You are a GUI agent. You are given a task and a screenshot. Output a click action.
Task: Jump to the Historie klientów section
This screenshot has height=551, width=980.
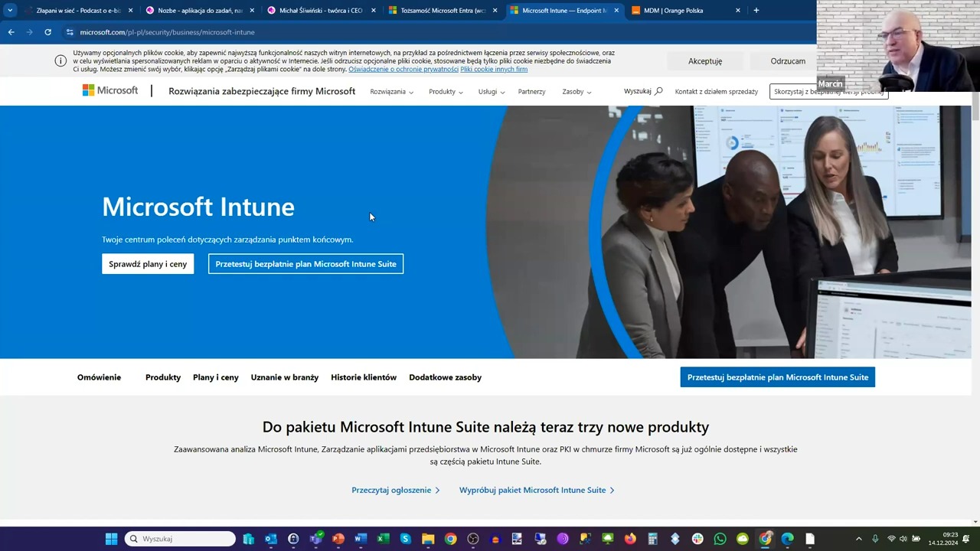click(364, 377)
